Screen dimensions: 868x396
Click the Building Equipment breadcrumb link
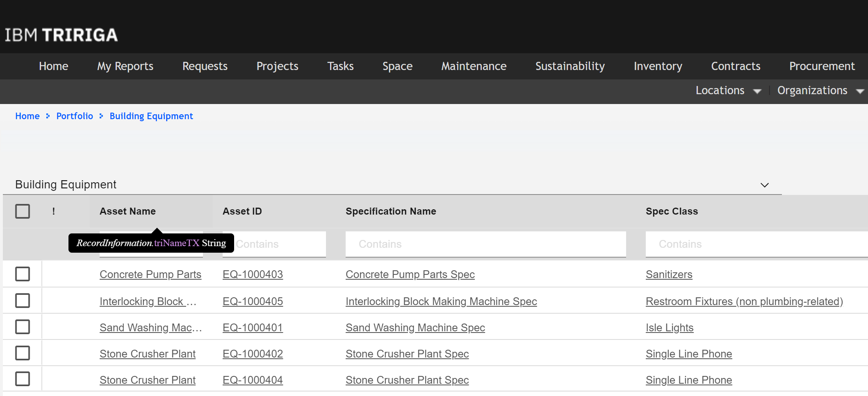pos(151,116)
